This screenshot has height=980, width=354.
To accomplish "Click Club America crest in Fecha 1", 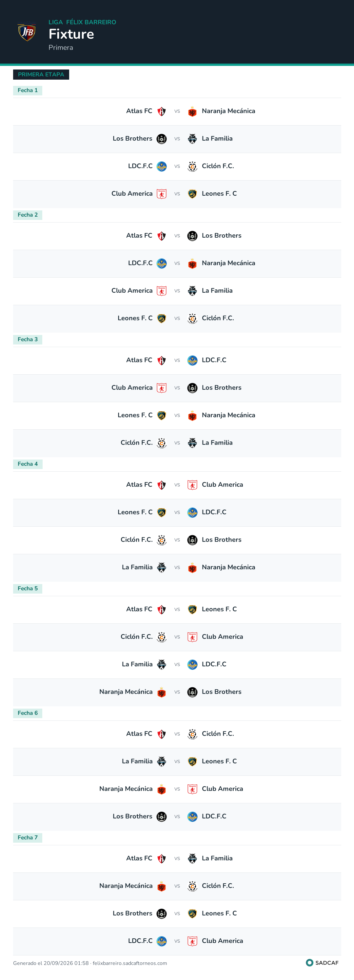I will coord(161,194).
